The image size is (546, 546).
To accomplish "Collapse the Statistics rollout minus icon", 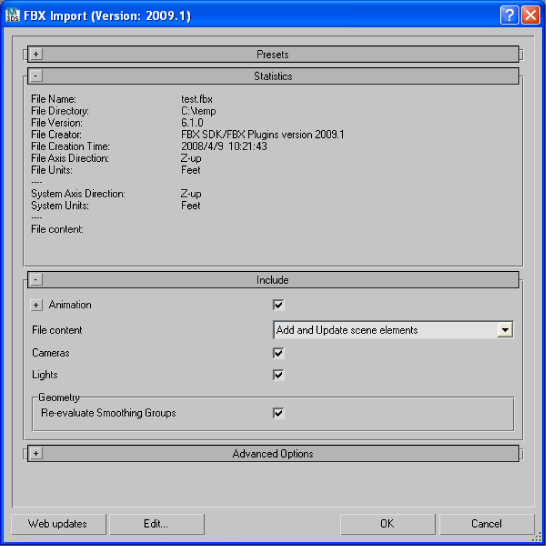I will tap(36, 76).
